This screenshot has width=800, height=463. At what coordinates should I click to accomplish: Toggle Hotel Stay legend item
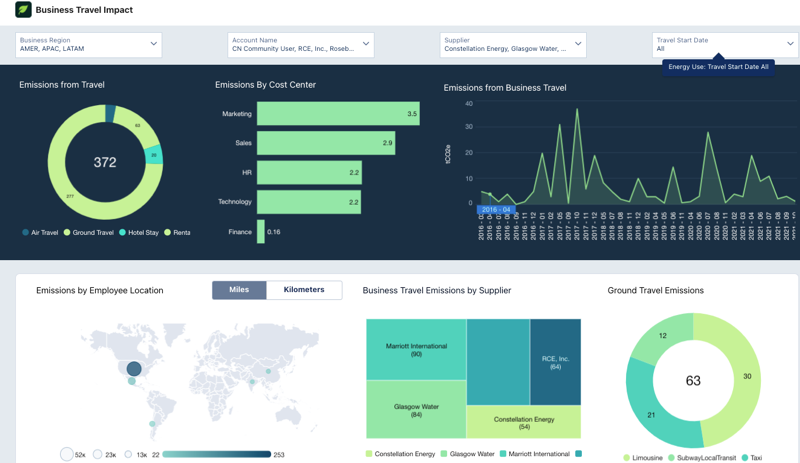pyautogui.click(x=139, y=232)
